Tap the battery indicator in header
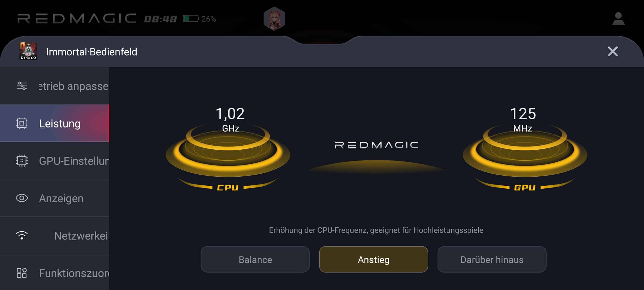644x290 pixels. [199, 19]
